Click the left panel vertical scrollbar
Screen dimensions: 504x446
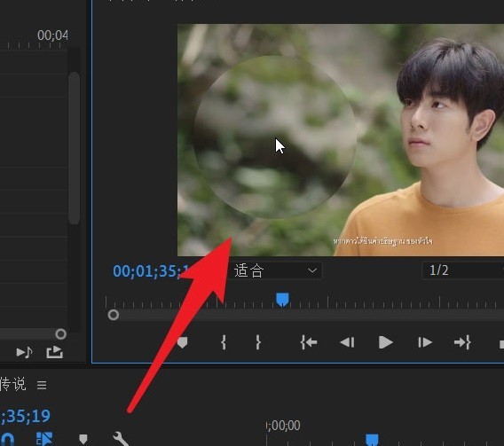point(74,148)
